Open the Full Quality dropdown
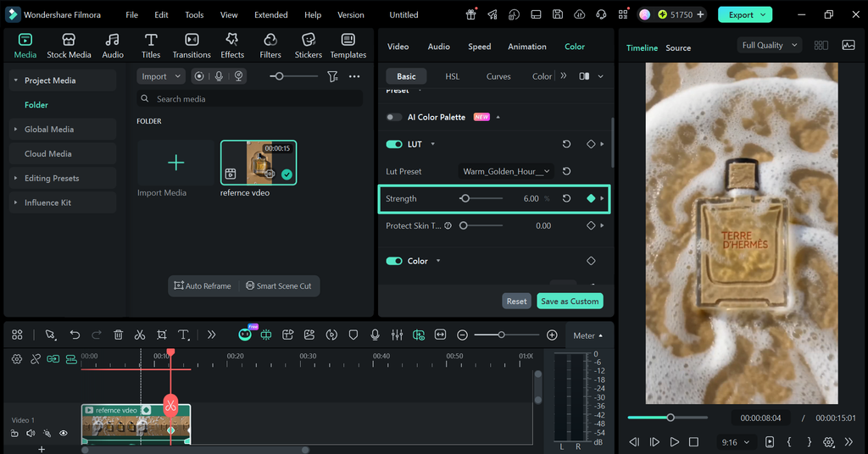This screenshot has height=454, width=868. [x=770, y=46]
